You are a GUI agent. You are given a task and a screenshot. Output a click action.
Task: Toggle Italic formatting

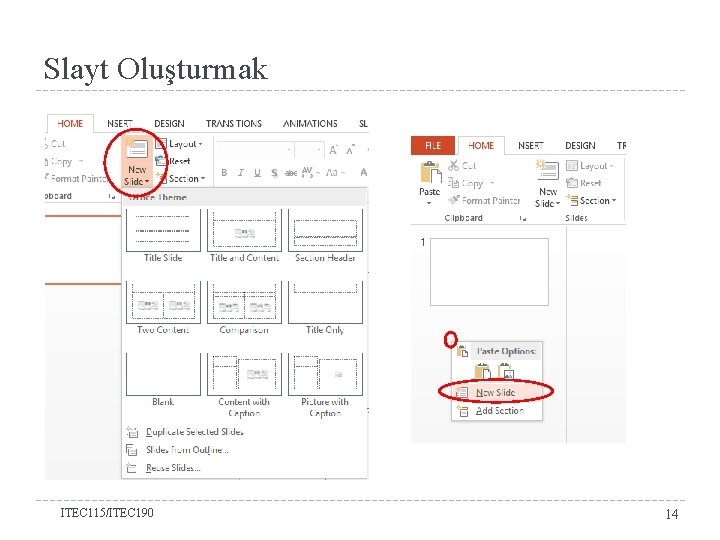point(241,173)
